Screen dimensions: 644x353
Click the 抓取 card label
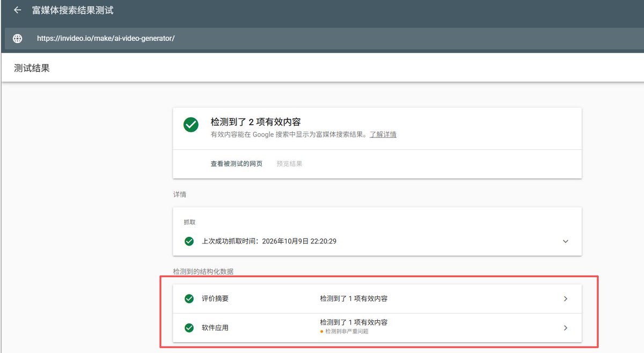190,221
